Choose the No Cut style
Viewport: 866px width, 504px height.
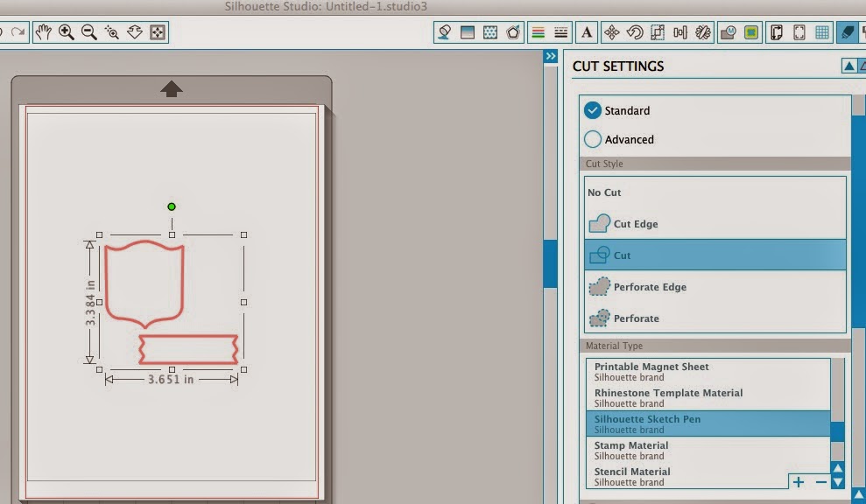click(x=715, y=192)
